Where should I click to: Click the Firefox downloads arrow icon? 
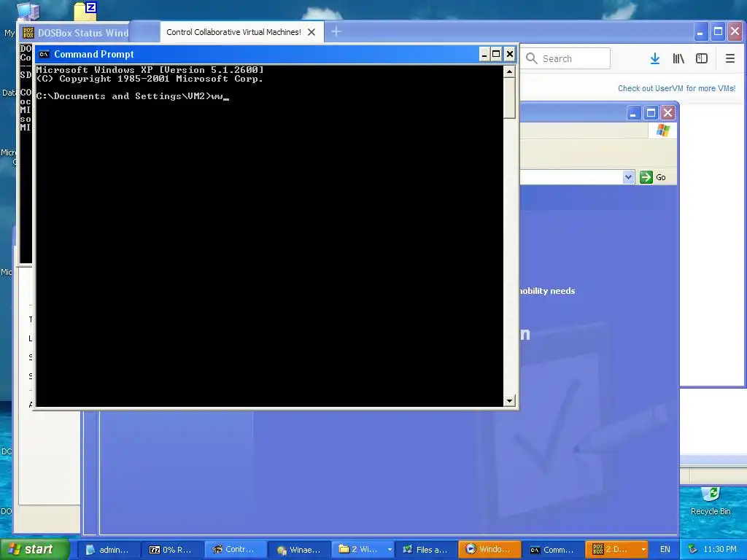coord(655,58)
